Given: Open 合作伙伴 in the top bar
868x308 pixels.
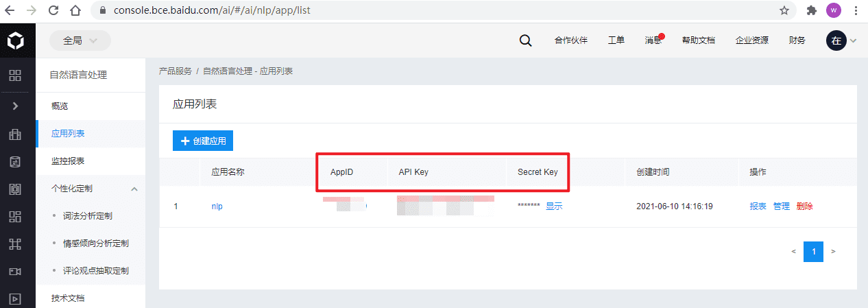Looking at the screenshot, I should [x=571, y=40].
